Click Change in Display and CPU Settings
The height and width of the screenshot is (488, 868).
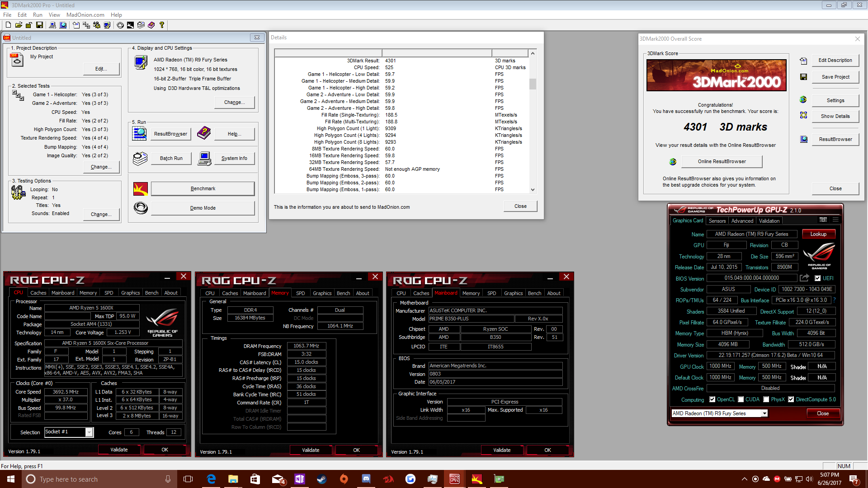click(x=235, y=103)
